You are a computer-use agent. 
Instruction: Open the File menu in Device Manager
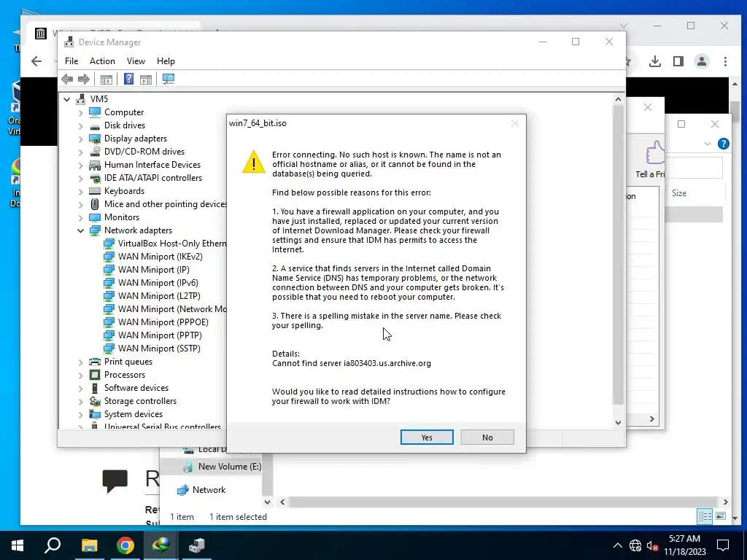pyautogui.click(x=71, y=61)
